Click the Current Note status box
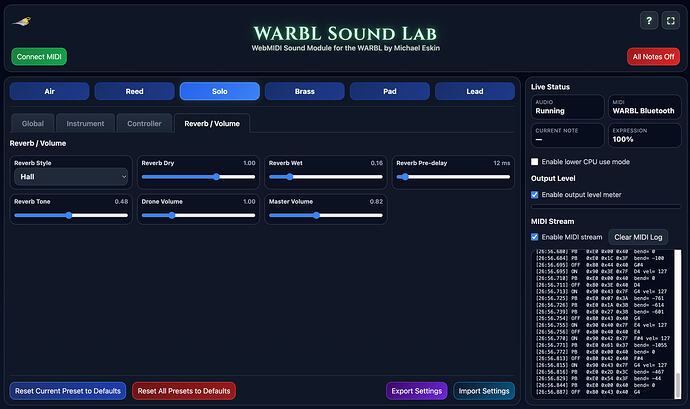The width and height of the screenshot is (690, 409). tap(567, 135)
